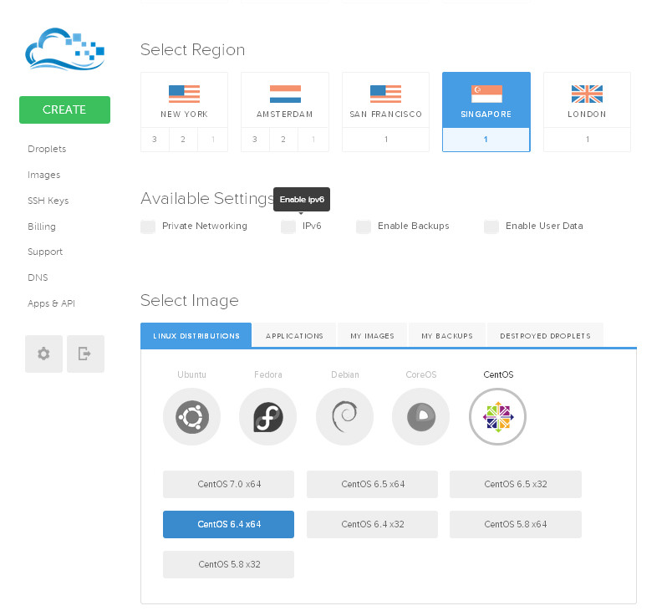Open DNS sidebar link
672x616 pixels.
pos(38,277)
